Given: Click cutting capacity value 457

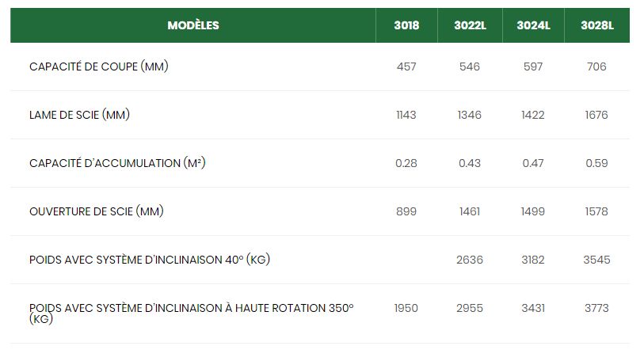Looking at the screenshot, I should tap(406, 66).
